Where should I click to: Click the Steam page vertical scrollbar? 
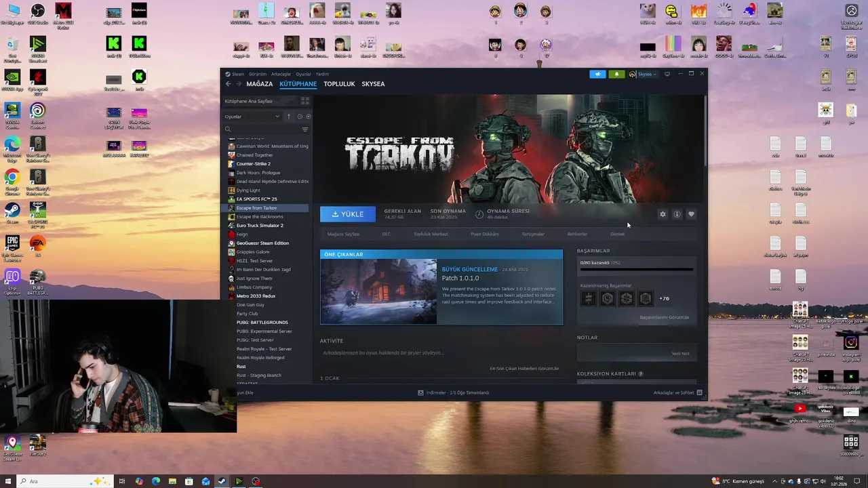[705, 130]
